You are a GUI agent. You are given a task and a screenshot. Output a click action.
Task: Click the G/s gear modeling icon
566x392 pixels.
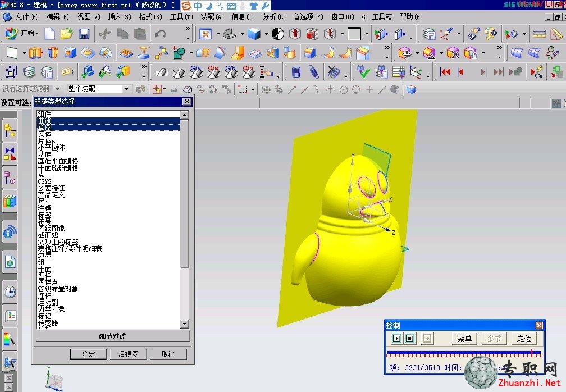coord(197,72)
